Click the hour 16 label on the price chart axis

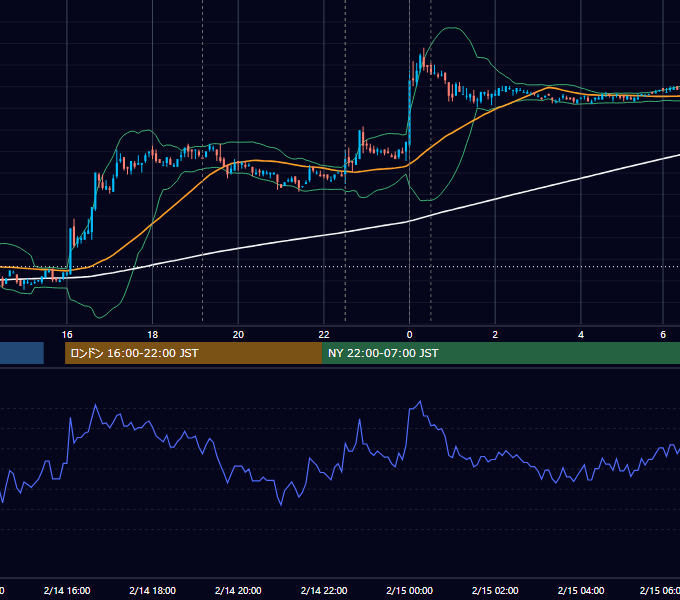coord(67,335)
